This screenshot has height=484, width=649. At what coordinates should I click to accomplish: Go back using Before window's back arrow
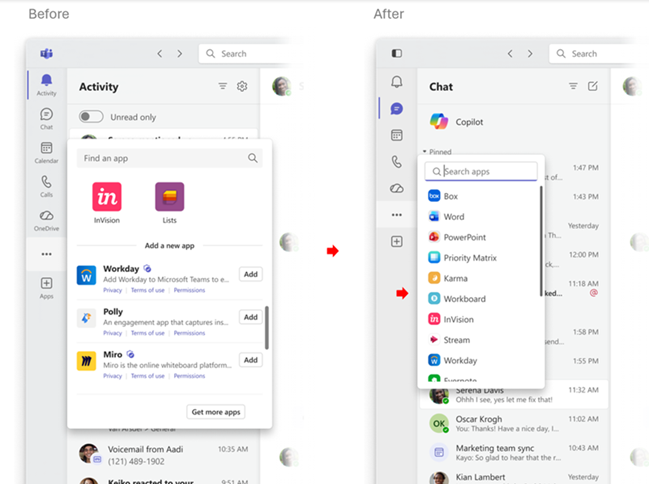point(160,53)
